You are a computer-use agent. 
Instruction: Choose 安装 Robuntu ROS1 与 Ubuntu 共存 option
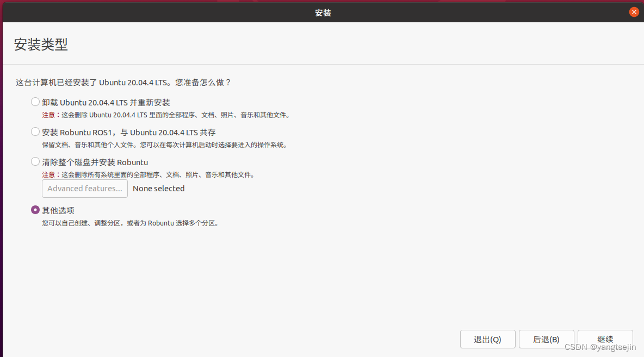35,131
